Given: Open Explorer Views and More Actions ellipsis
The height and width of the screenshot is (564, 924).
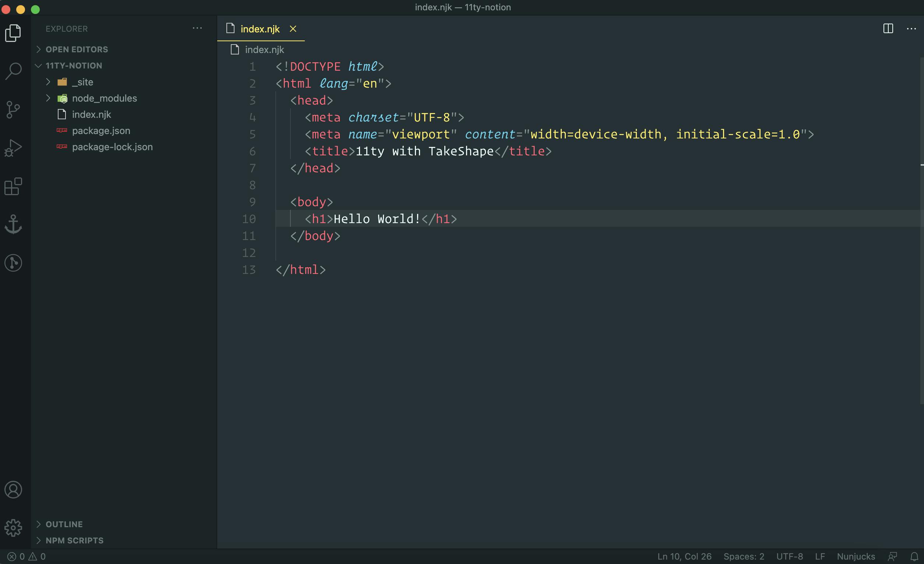Looking at the screenshot, I should pos(197,28).
